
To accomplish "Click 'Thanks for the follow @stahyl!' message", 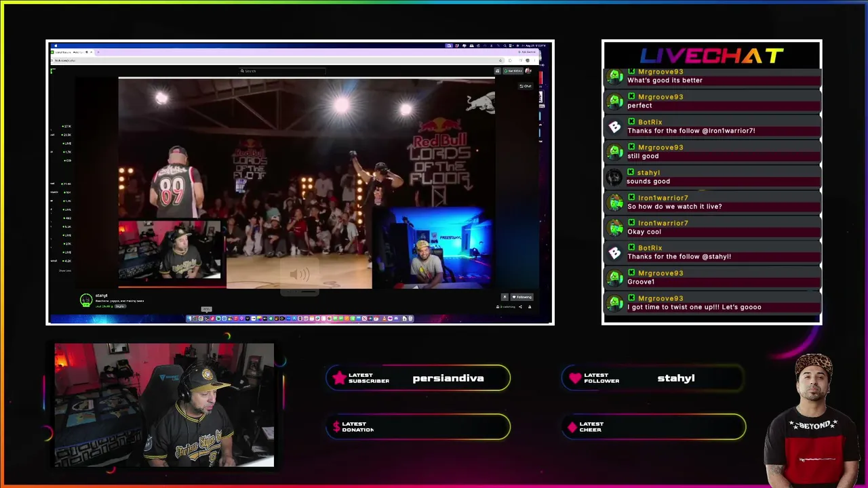I will tap(679, 257).
